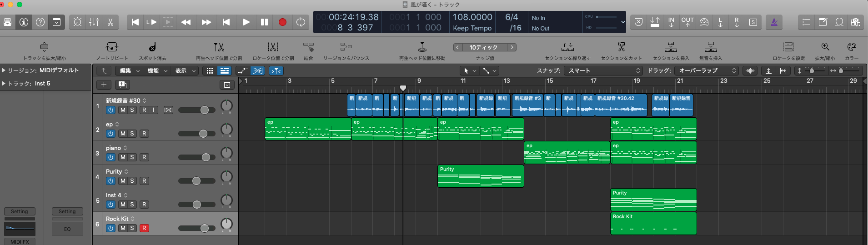Click Track Zoom toolbar icon
Viewport: 868px width, 245px height.
(44, 47)
